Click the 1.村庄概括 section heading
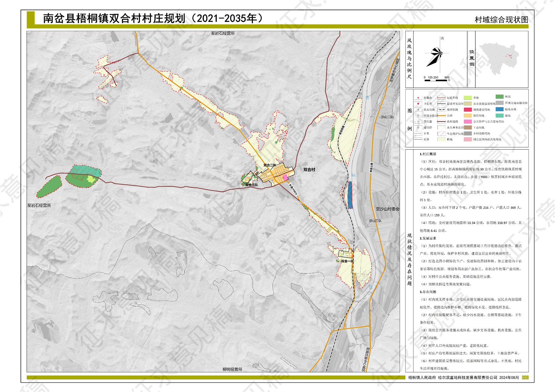This screenshot has height=392, width=555. click(x=428, y=154)
